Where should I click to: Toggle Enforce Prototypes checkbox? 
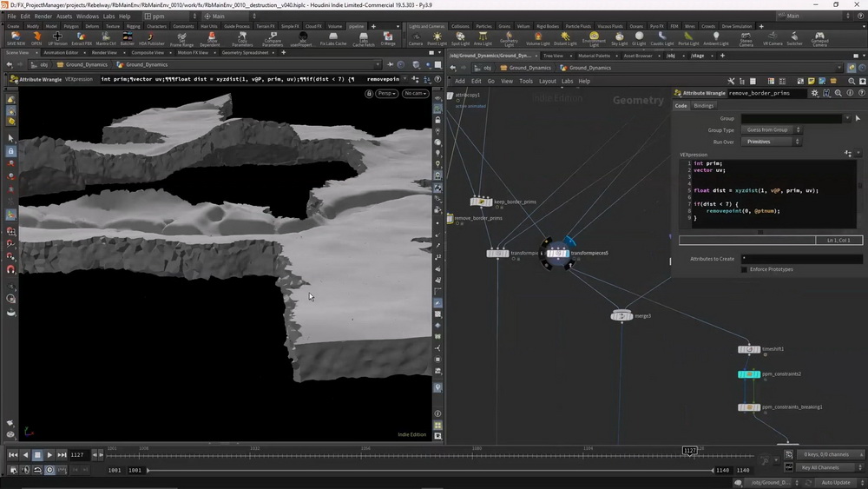744,269
